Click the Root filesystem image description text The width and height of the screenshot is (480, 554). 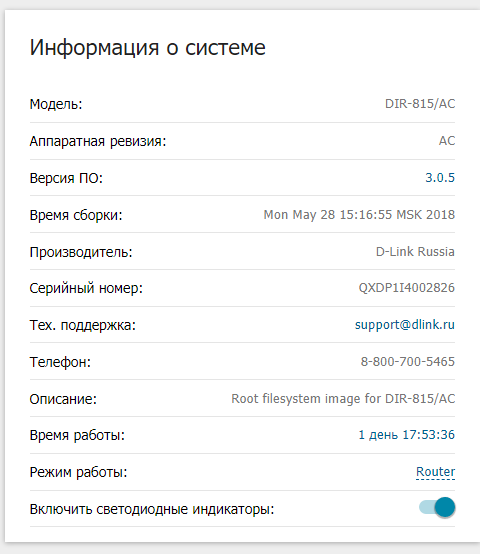click(x=343, y=399)
